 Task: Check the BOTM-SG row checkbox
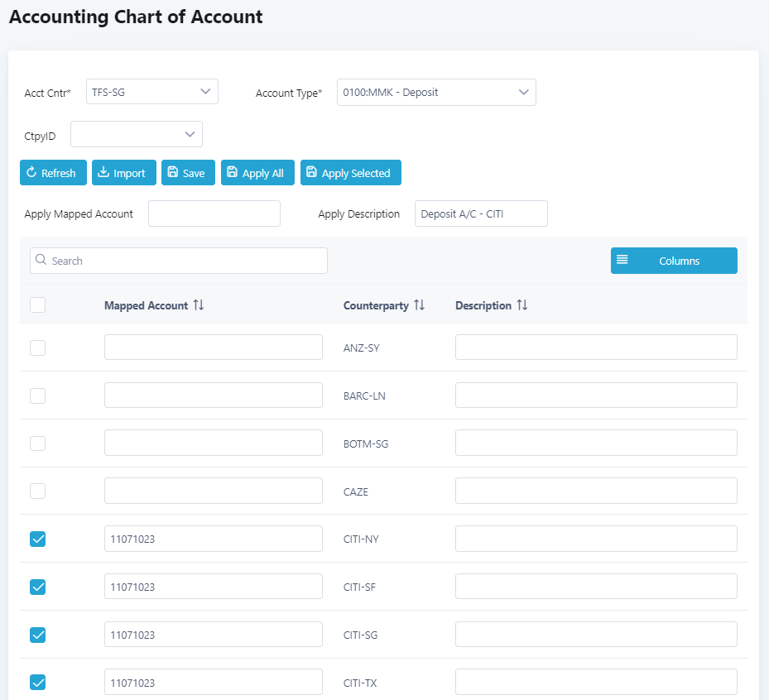coord(38,443)
